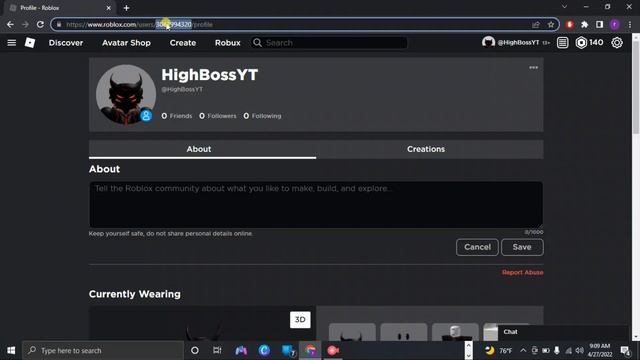Screen dimensions: 640x360
Task: Toggle the Chrome side panel icon
Action: pos(599,24)
